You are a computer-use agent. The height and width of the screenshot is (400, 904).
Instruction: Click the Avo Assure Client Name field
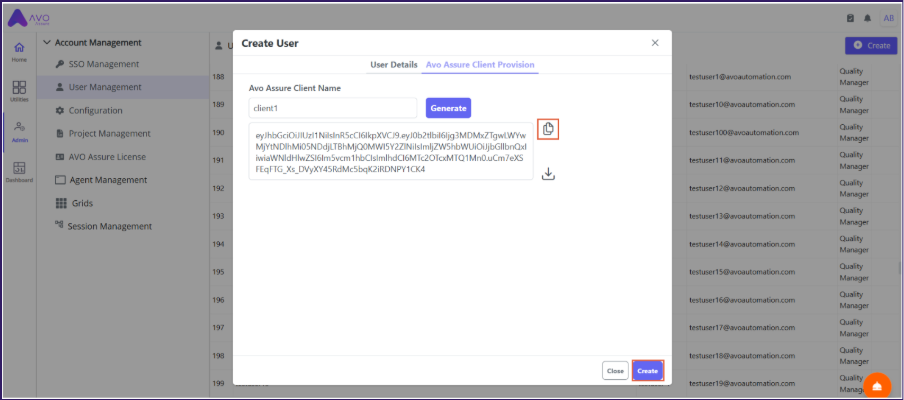tap(333, 108)
